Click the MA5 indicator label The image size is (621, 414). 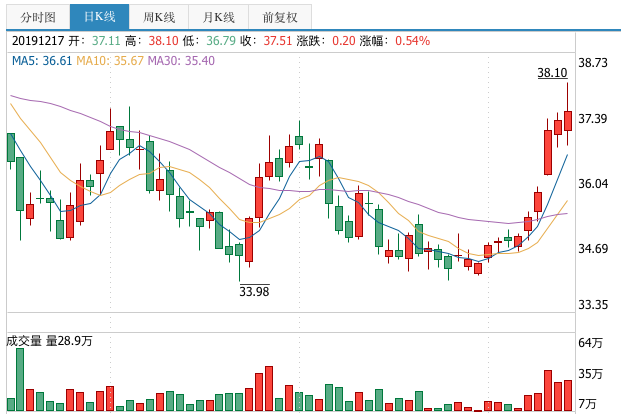[42, 62]
